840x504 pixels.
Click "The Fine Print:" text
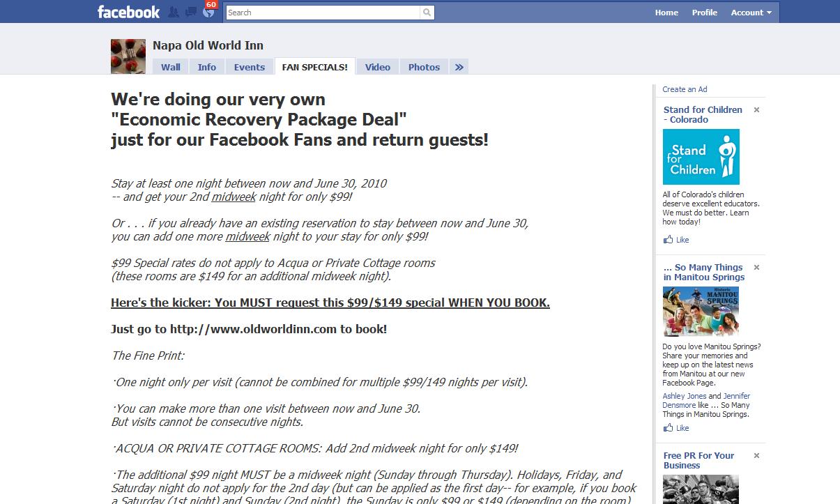[x=148, y=356]
